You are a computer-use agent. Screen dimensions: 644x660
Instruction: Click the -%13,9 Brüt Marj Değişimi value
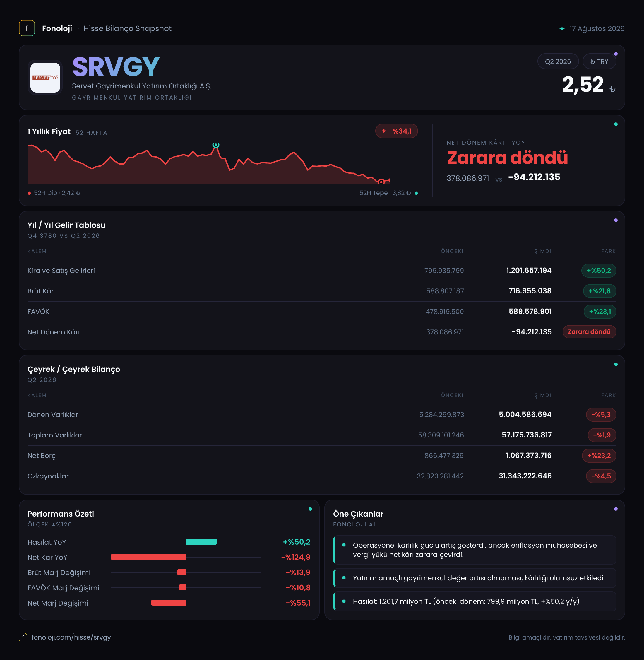point(298,572)
